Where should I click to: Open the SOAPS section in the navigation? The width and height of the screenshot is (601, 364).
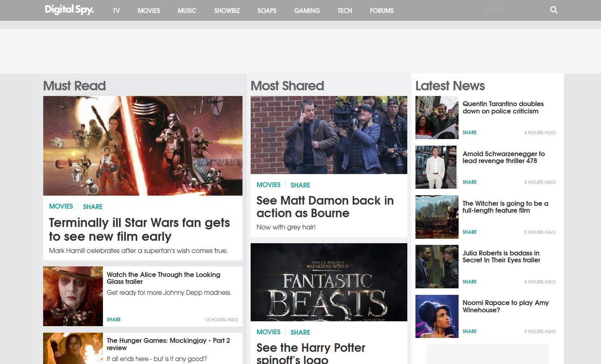tap(267, 11)
